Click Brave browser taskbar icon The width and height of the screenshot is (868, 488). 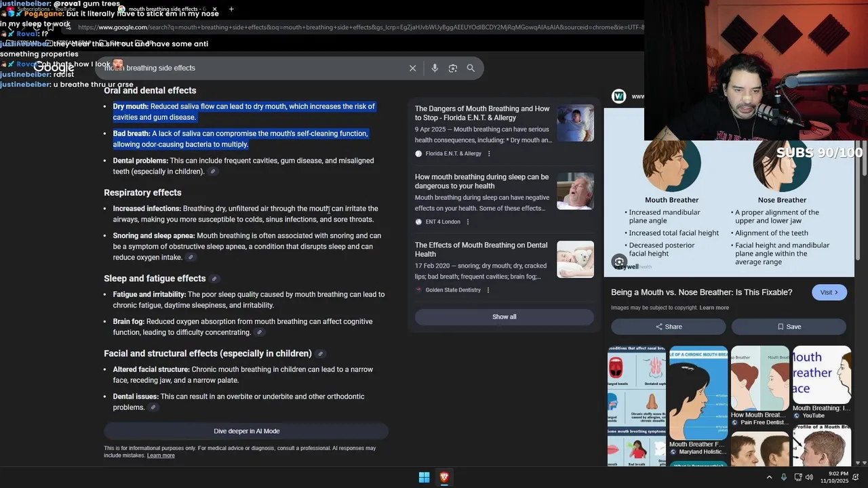(x=444, y=477)
